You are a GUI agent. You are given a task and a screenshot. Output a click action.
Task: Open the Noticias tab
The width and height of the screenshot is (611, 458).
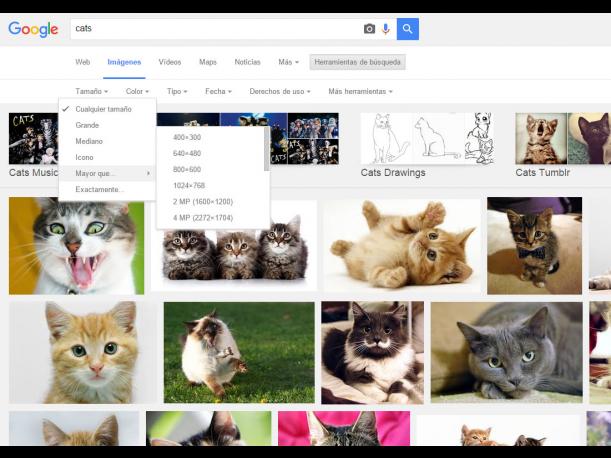click(x=247, y=62)
